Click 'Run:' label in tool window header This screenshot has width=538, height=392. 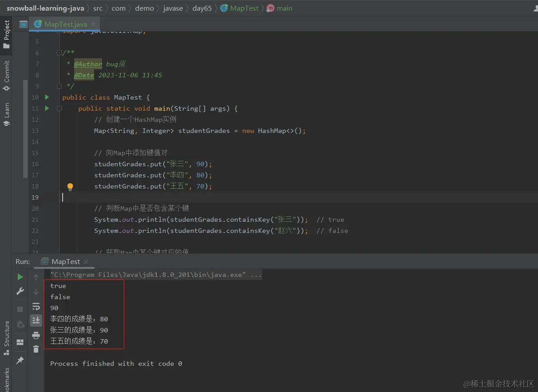tap(23, 262)
